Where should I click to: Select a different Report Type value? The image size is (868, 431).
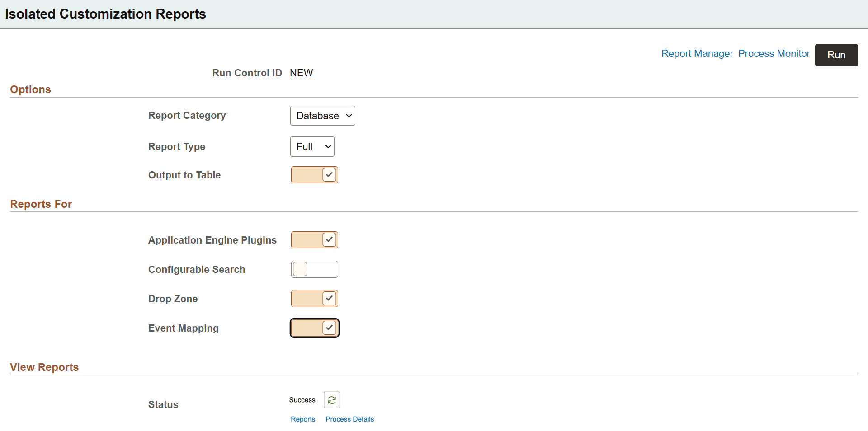pos(312,146)
